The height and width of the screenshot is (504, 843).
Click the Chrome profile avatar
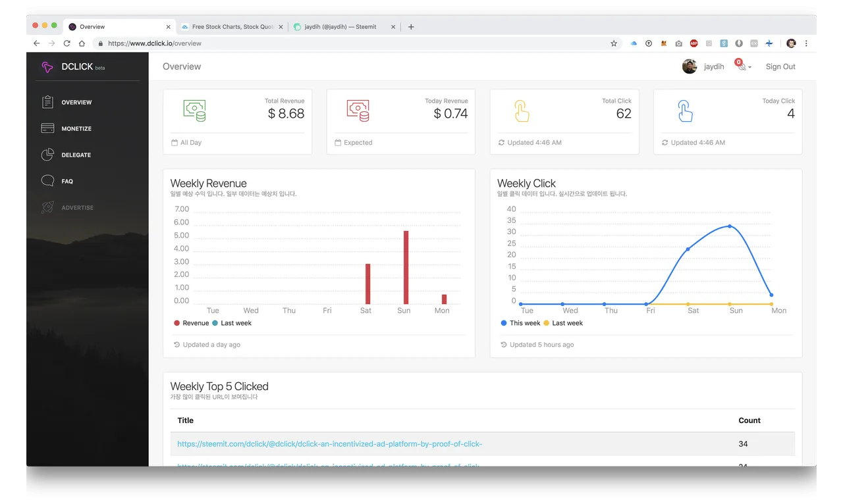click(791, 43)
